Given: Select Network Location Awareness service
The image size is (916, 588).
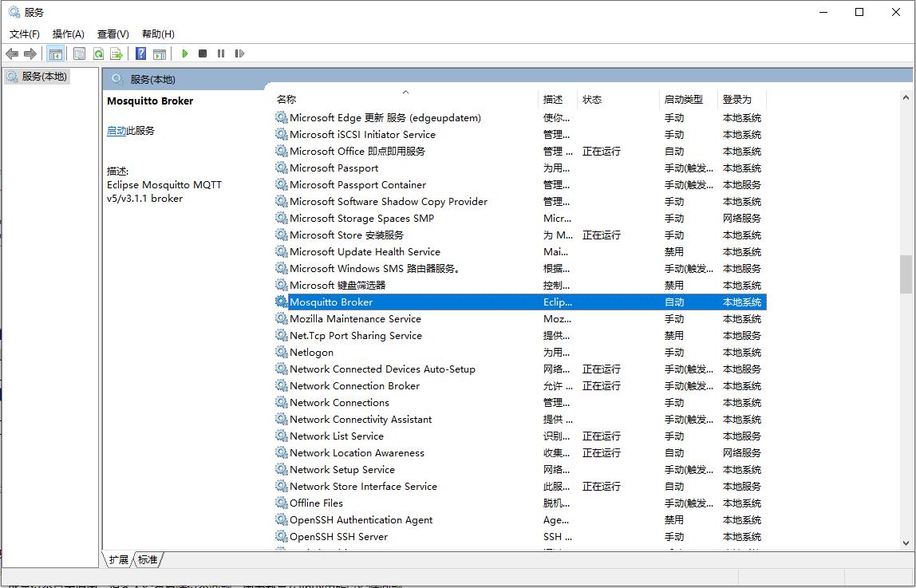Looking at the screenshot, I should 520,452.
